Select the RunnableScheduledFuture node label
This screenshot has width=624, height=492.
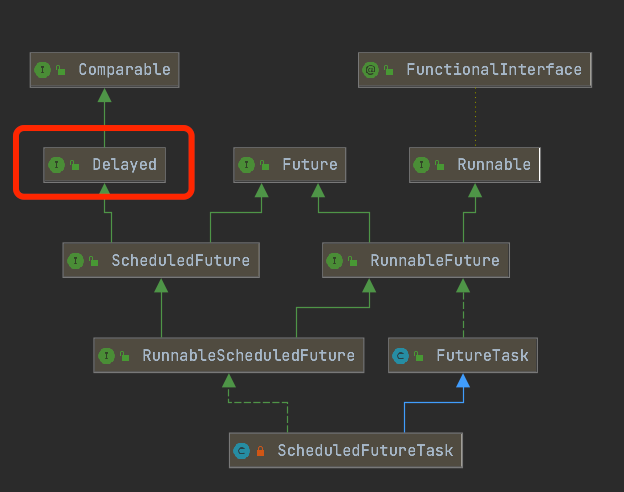click(249, 355)
